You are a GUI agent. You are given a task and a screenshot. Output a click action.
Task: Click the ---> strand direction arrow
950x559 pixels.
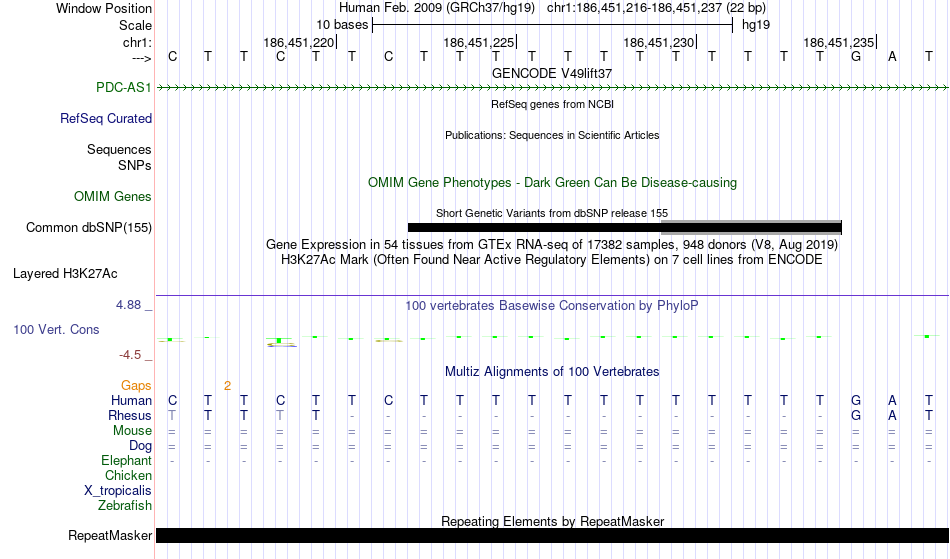[x=142, y=58]
